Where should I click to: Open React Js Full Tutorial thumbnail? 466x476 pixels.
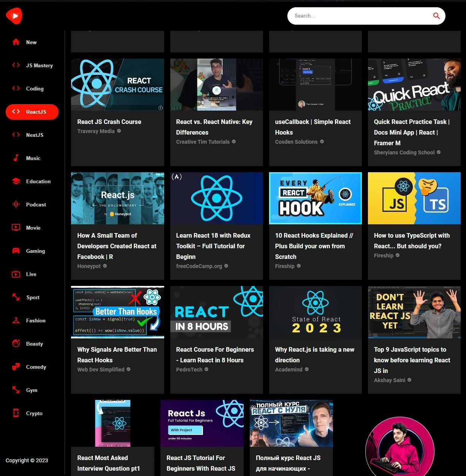click(202, 423)
